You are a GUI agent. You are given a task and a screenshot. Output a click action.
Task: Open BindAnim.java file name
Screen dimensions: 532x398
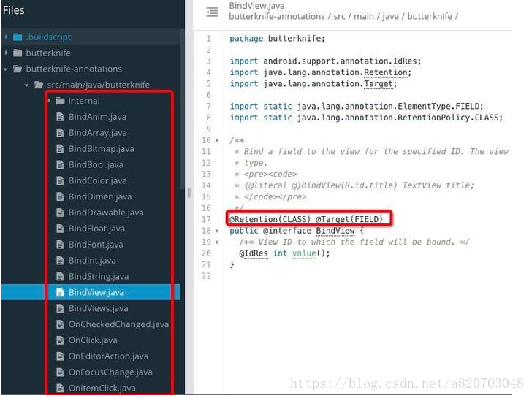[x=97, y=117]
